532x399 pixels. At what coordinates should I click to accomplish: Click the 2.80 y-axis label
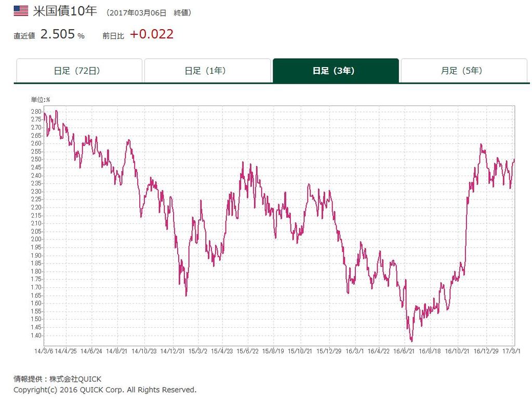click(36, 112)
